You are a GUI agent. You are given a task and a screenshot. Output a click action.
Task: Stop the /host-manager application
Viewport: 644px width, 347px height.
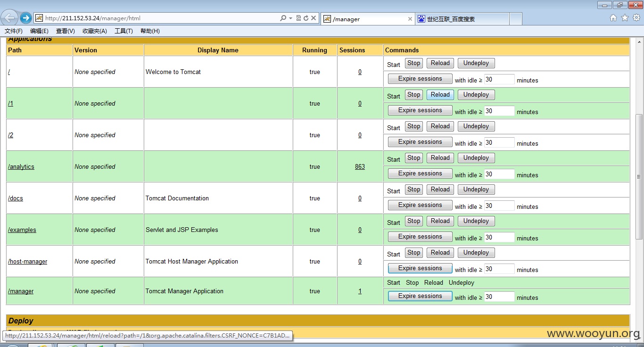pyautogui.click(x=414, y=253)
